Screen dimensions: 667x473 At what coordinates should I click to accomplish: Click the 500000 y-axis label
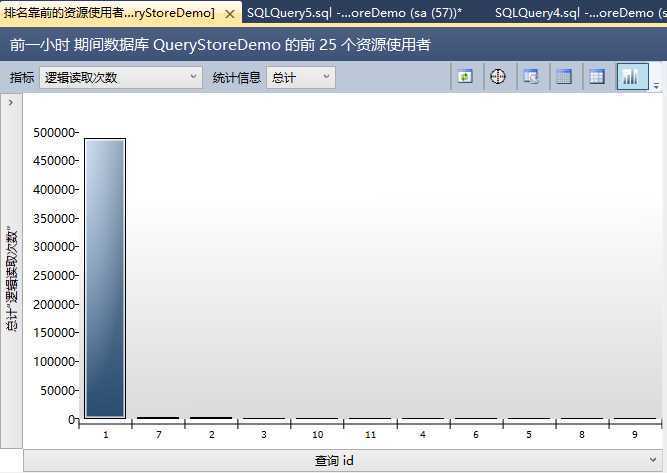(54, 133)
